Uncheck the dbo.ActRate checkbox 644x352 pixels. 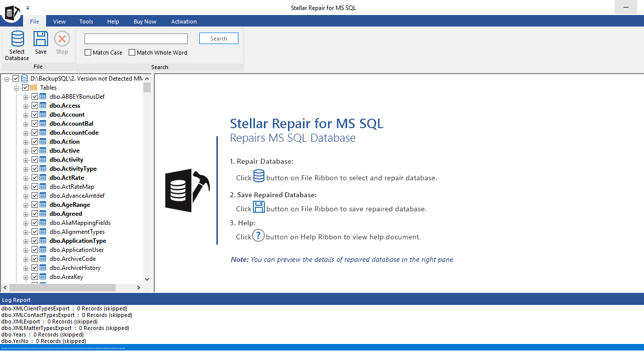35,178
